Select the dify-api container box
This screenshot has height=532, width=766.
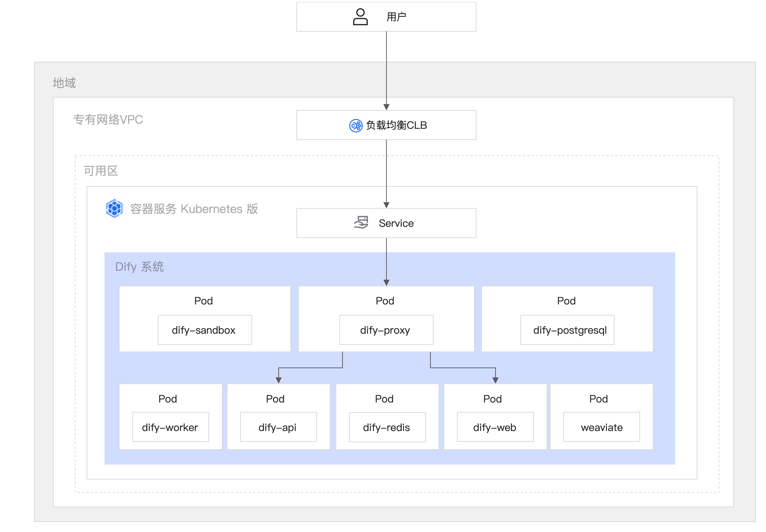pos(279,427)
